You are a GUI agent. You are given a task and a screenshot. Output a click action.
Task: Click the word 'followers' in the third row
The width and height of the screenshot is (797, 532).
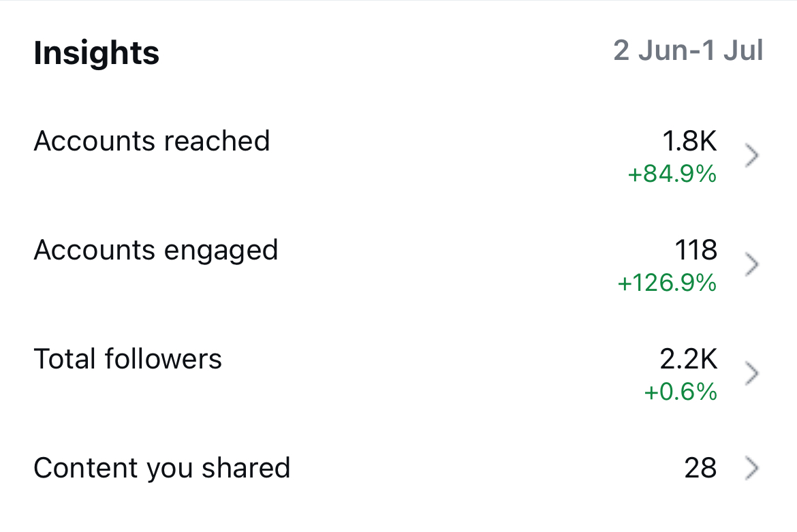[x=163, y=359]
